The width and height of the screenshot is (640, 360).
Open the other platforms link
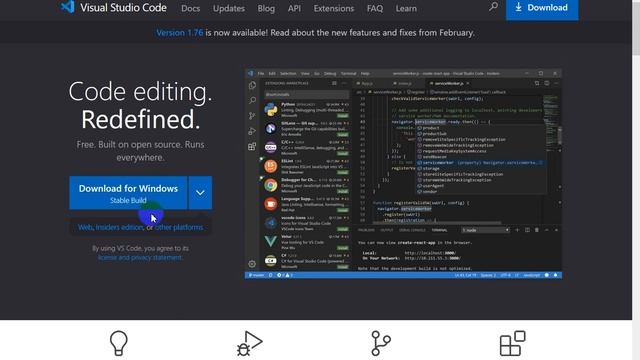pos(179,227)
